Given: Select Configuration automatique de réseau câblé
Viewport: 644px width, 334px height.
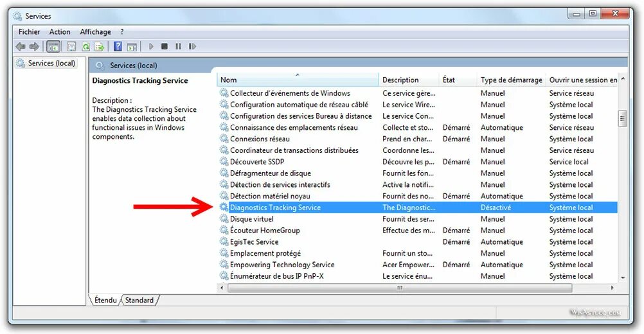Looking at the screenshot, I should (299, 104).
